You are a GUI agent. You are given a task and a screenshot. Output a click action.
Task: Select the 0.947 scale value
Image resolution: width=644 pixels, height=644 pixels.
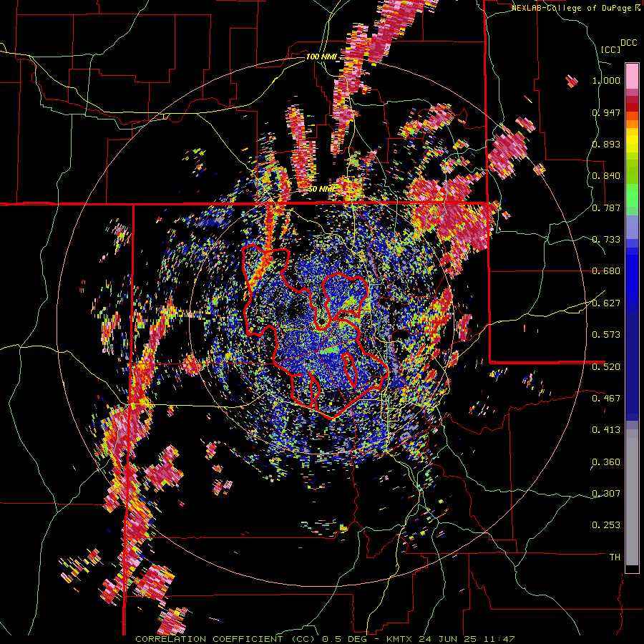tap(606, 112)
